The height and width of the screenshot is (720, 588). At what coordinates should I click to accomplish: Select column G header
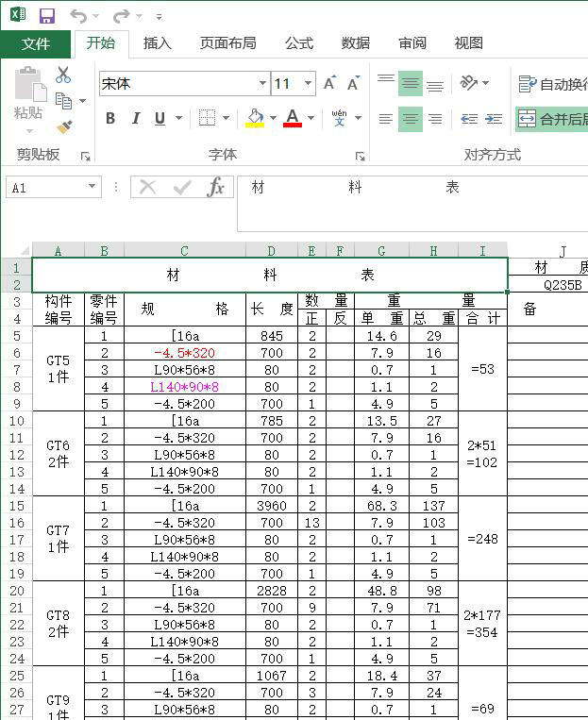pyautogui.click(x=381, y=251)
